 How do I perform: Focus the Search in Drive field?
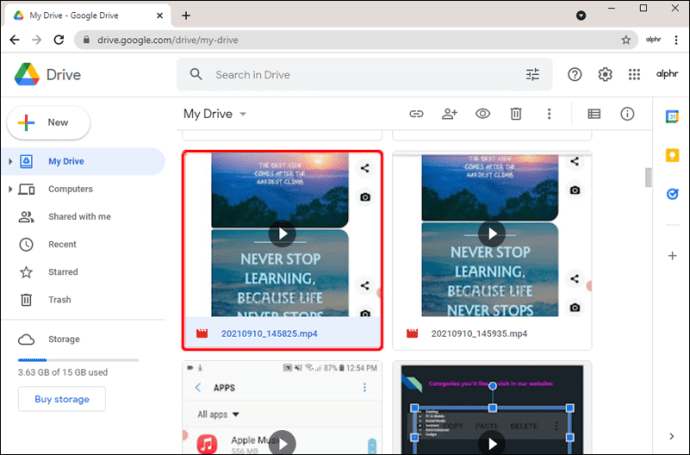point(364,74)
